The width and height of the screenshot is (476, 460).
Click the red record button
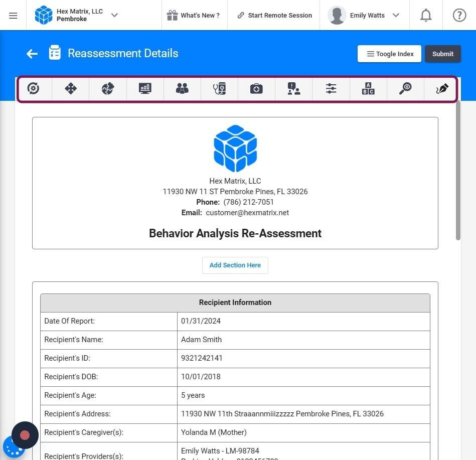point(25,435)
